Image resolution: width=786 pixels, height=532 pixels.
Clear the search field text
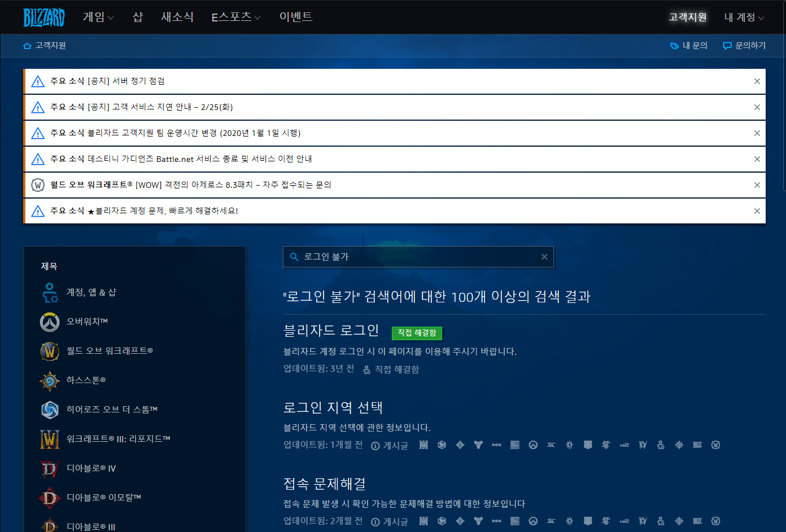click(544, 257)
